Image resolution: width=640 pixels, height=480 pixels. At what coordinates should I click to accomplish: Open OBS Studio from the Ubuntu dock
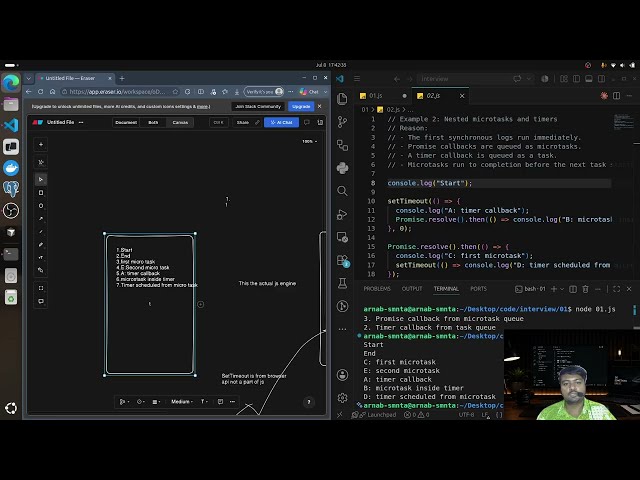11,210
